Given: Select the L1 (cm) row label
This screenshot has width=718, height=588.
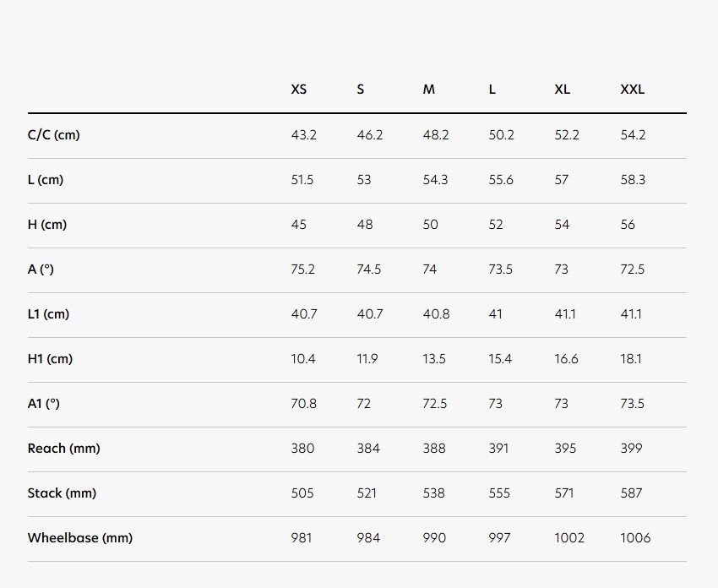Looking at the screenshot, I should [x=48, y=314].
